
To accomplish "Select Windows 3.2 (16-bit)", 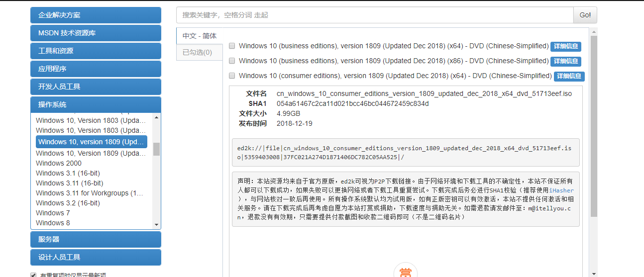I will point(68,203).
